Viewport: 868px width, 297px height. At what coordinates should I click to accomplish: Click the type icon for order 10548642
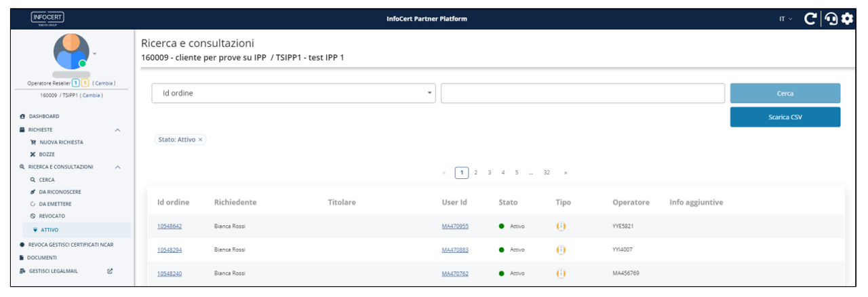(x=561, y=226)
